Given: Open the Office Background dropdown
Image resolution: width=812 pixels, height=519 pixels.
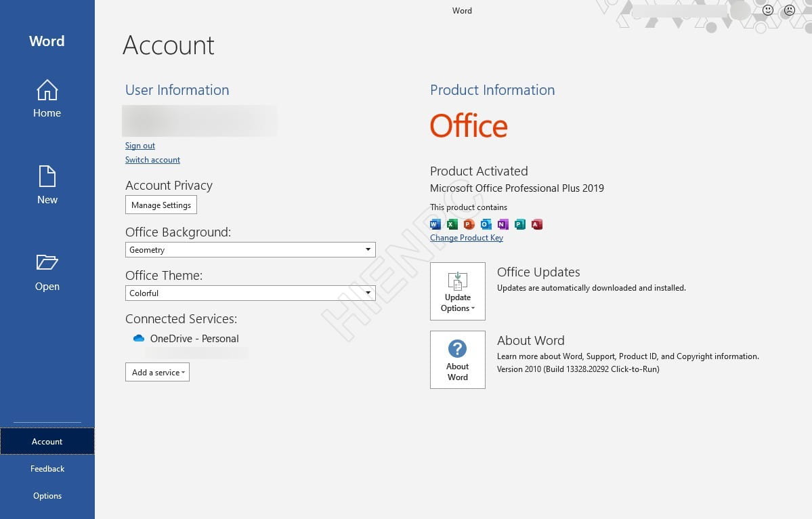Looking at the screenshot, I should pyautogui.click(x=250, y=249).
